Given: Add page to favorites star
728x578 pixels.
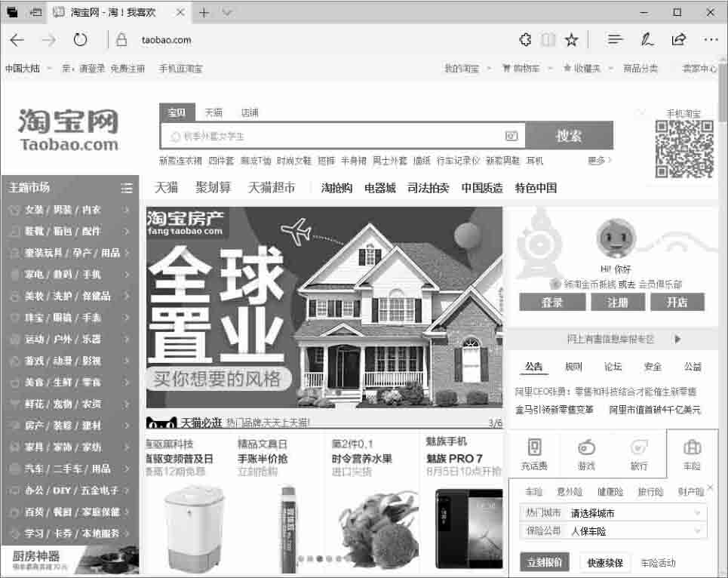Looking at the screenshot, I should pyautogui.click(x=572, y=40).
